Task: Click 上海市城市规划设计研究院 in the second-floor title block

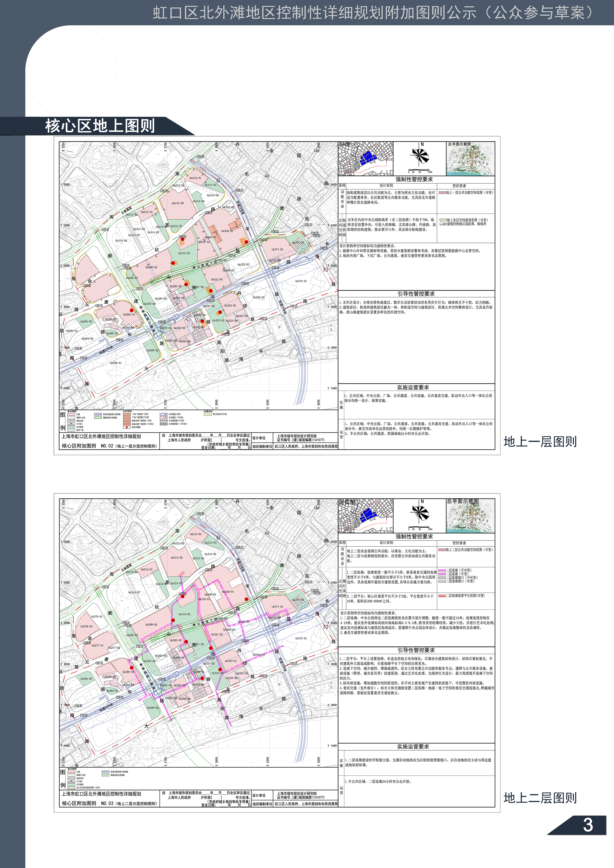Action: pos(297,794)
